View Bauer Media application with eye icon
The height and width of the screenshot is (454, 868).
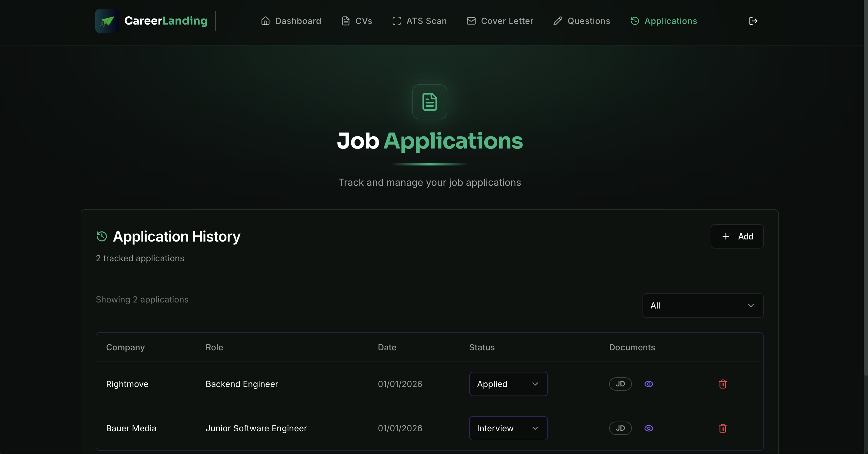pyautogui.click(x=649, y=428)
